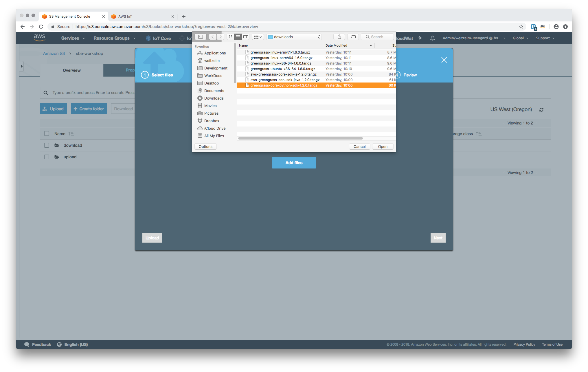The width and height of the screenshot is (588, 372).
Task: Check the upload folder checkbox
Action: (x=47, y=157)
